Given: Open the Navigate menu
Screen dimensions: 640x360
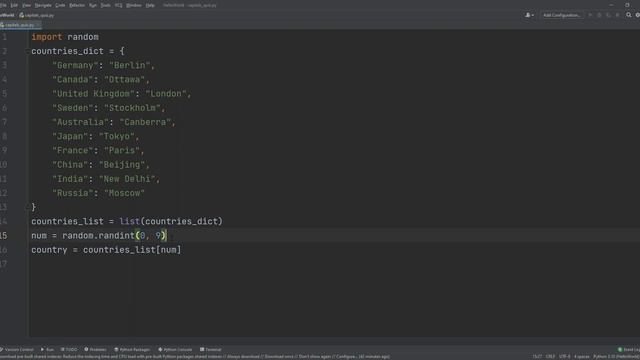Looking at the screenshot, I should (x=43, y=5).
